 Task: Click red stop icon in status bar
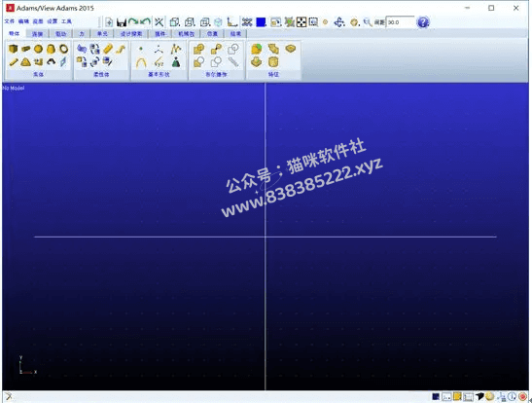click(x=523, y=396)
